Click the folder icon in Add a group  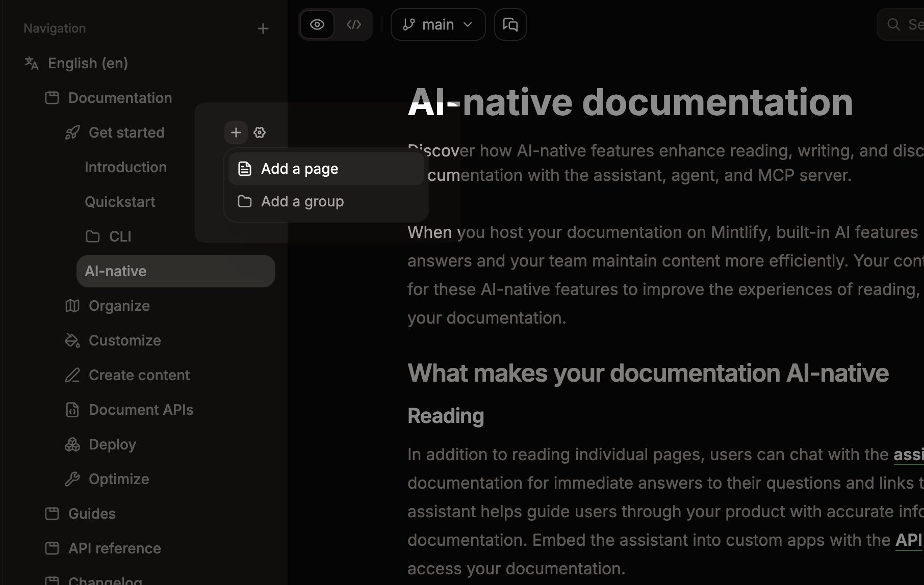click(245, 201)
